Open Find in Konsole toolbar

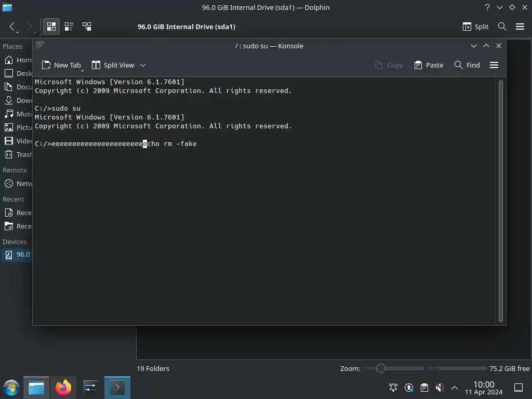467,65
